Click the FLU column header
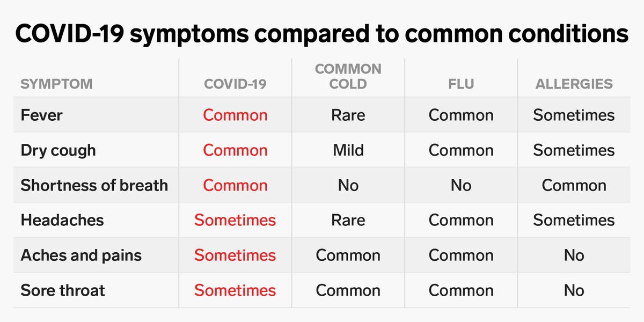This screenshot has height=322, width=644. (x=461, y=84)
